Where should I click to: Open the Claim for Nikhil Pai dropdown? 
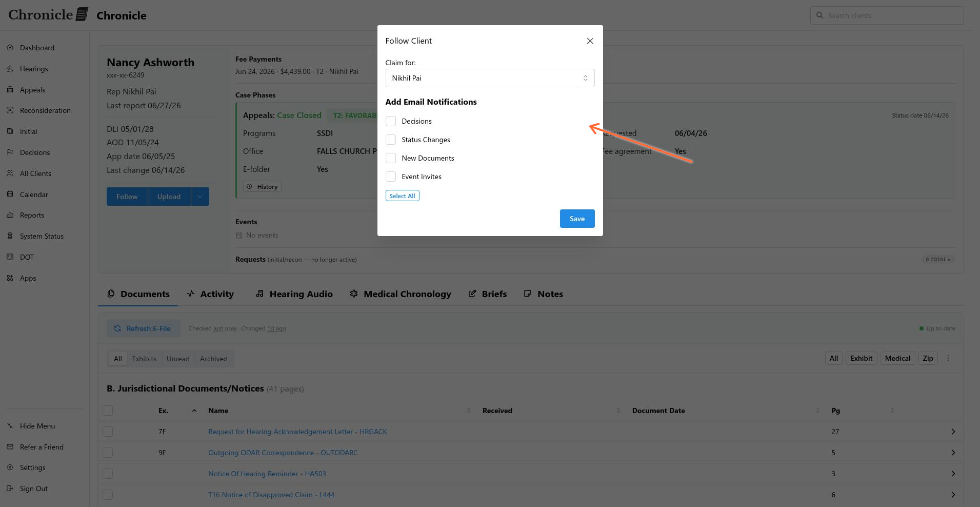point(490,78)
